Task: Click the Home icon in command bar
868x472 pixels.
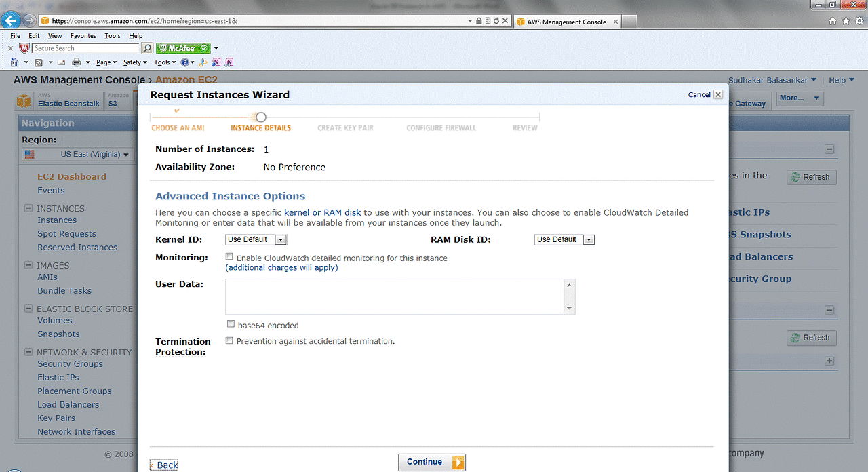Action: pos(15,62)
